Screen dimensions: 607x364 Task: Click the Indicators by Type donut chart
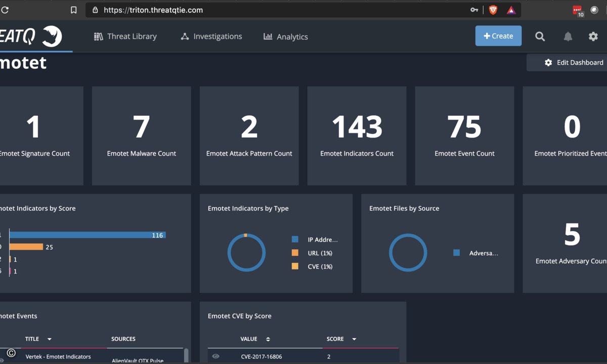[246, 252]
